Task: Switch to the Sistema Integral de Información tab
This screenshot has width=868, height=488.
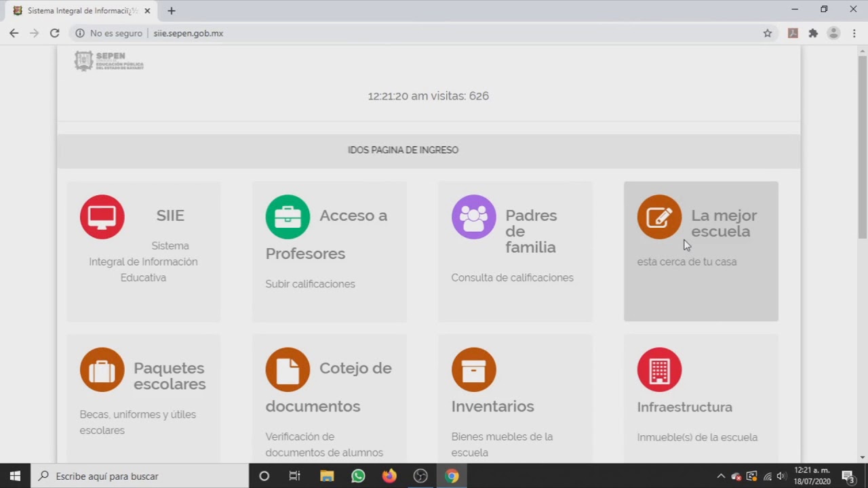Action: tap(81, 10)
